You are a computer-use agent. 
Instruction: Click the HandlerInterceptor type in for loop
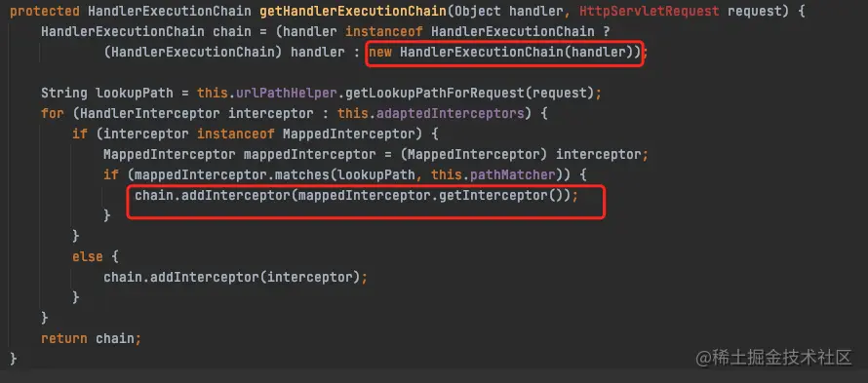pyautogui.click(x=150, y=113)
